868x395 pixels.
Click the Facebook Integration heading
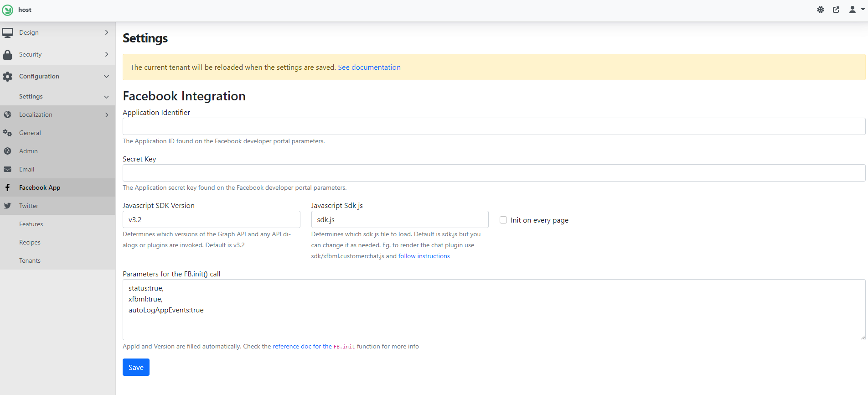point(184,96)
